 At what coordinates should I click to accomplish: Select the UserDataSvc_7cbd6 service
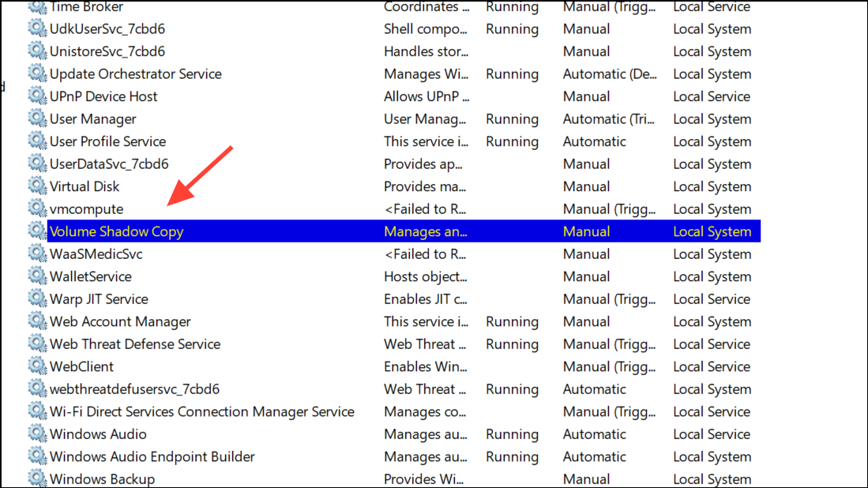click(109, 164)
